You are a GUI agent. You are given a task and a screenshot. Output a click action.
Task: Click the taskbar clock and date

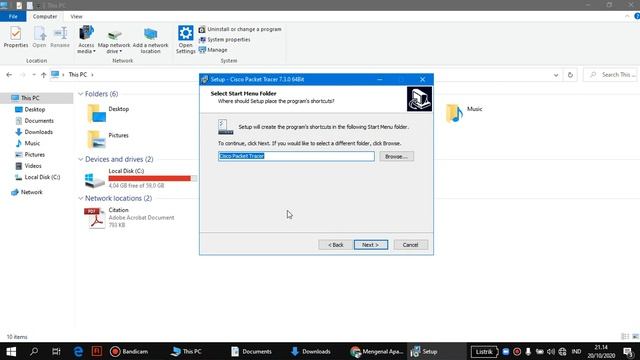(x=601, y=351)
